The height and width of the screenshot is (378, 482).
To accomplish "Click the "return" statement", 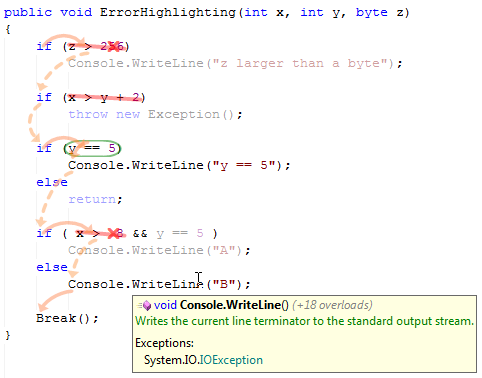I will pyautogui.click(x=92, y=199).
